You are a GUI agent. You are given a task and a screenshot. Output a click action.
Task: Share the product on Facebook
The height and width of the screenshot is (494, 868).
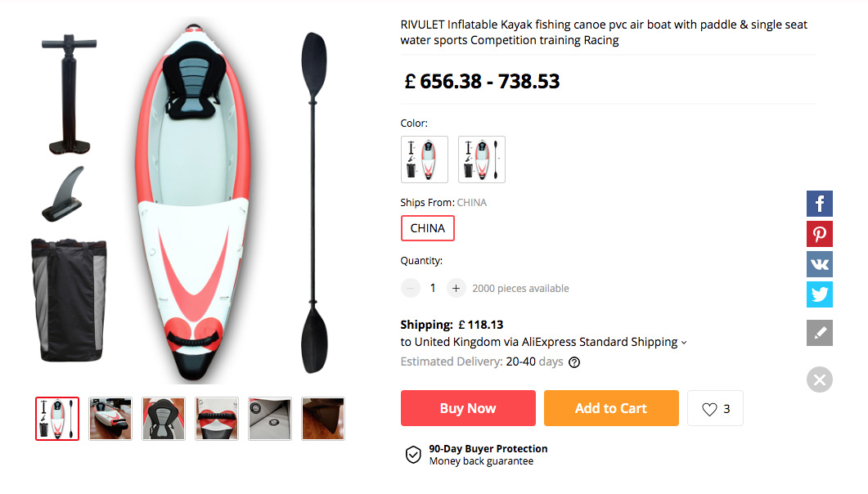coord(819,203)
